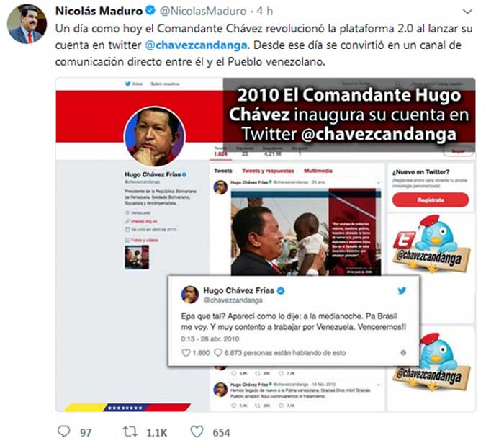Viewport: 504px width, 443px height.
Task: Click the red Regístrate button
Action: (431, 200)
